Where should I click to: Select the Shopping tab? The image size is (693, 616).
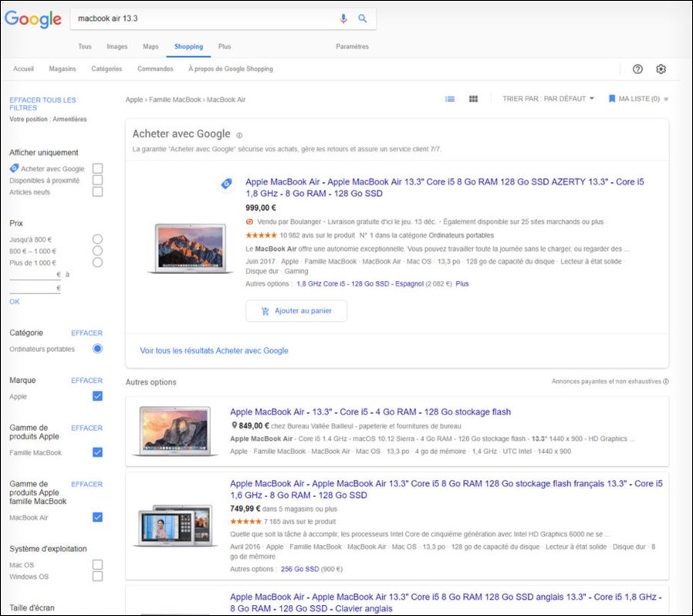click(x=189, y=46)
